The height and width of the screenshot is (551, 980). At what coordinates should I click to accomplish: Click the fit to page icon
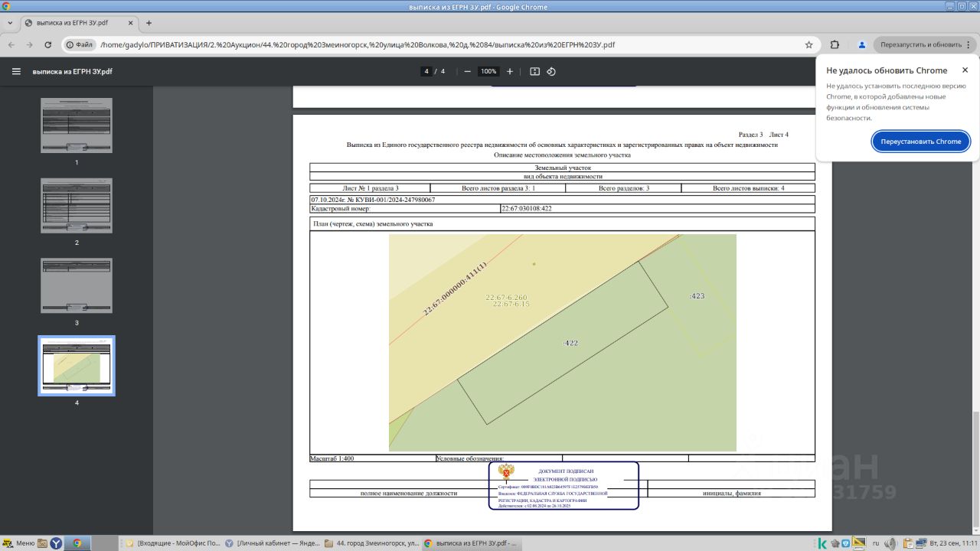534,71
